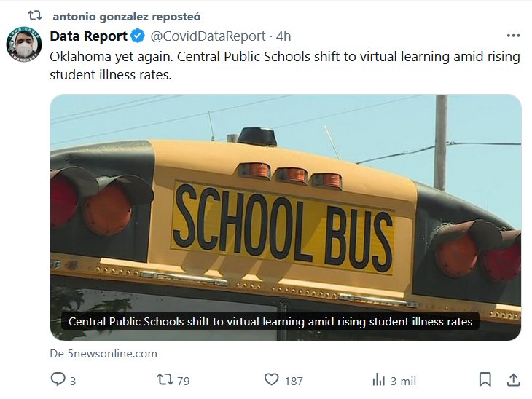Click the small repost icon above the tweet
This screenshot has height=399, width=532.
(x=32, y=15)
